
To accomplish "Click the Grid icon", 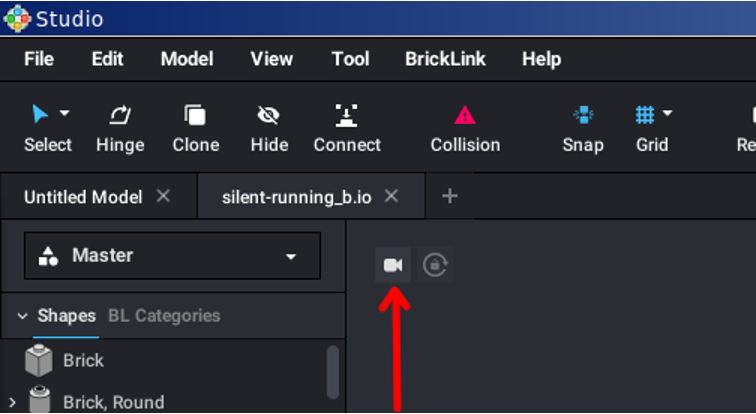I will tap(645, 115).
